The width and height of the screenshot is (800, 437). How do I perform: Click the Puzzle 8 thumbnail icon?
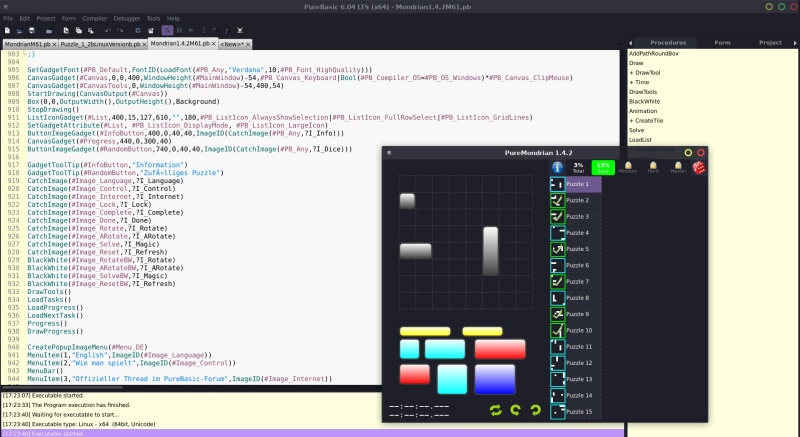coord(557,298)
